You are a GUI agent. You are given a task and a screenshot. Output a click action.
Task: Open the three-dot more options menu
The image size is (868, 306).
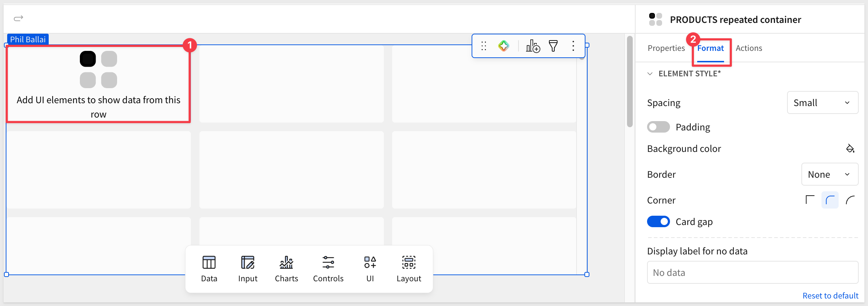(573, 46)
